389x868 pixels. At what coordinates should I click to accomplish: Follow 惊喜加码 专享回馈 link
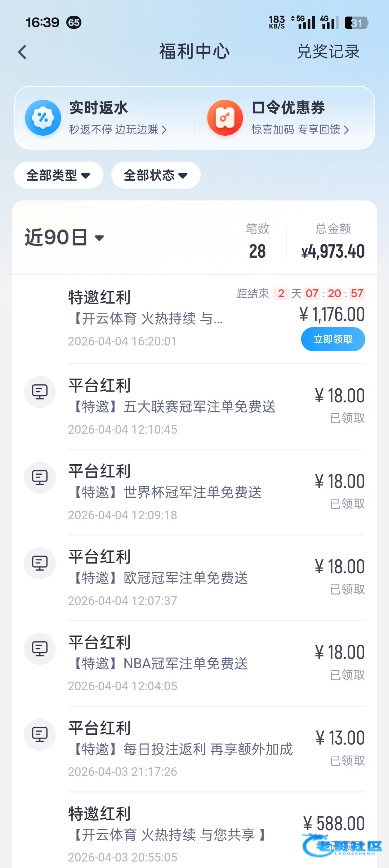300,130
